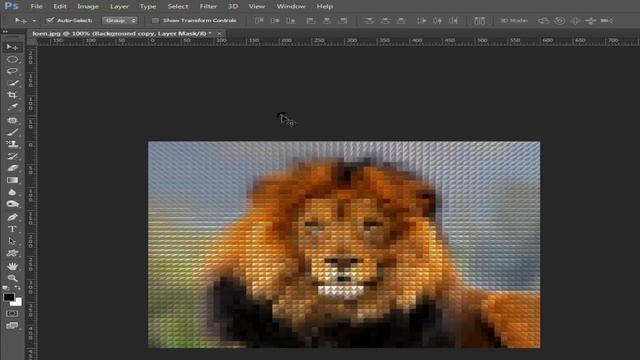The width and height of the screenshot is (640, 360).
Task: Select the Brush tool
Action: tap(12, 132)
